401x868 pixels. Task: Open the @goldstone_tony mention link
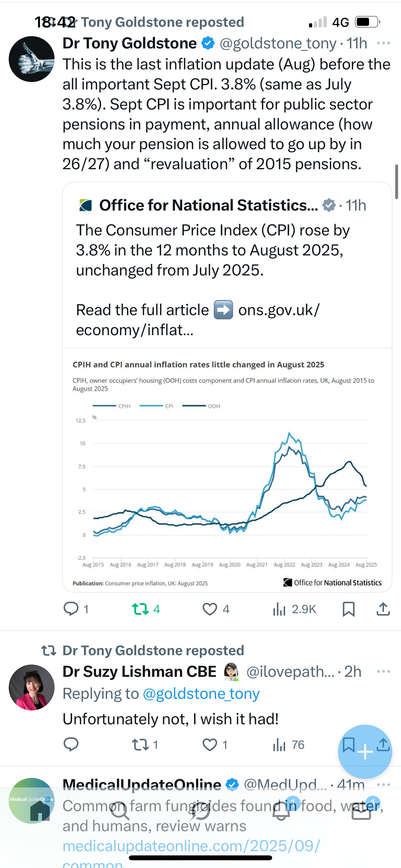click(201, 694)
